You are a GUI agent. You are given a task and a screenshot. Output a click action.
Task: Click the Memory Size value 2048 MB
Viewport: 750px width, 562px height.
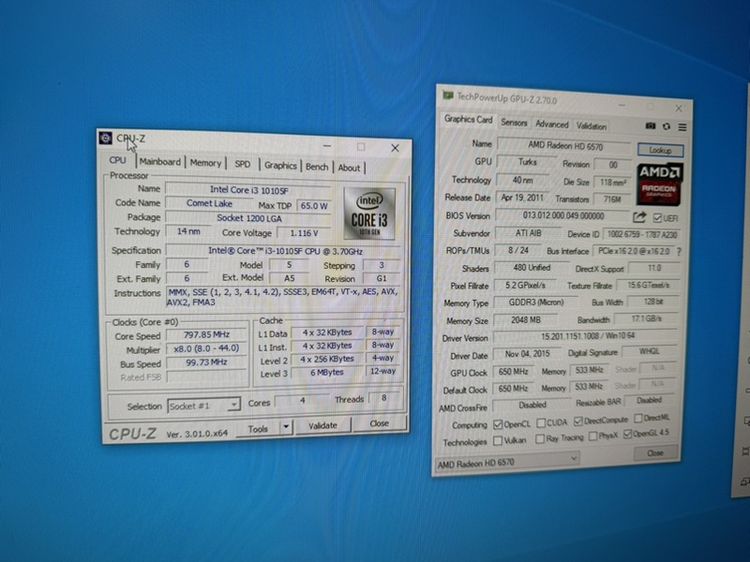point(526,320)
